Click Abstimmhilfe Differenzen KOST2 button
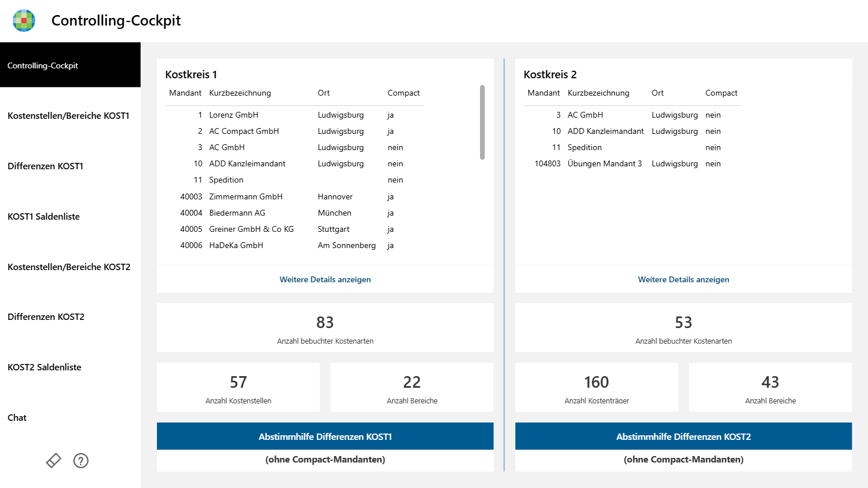The image size is (868, 488). [x=684, y=436]
